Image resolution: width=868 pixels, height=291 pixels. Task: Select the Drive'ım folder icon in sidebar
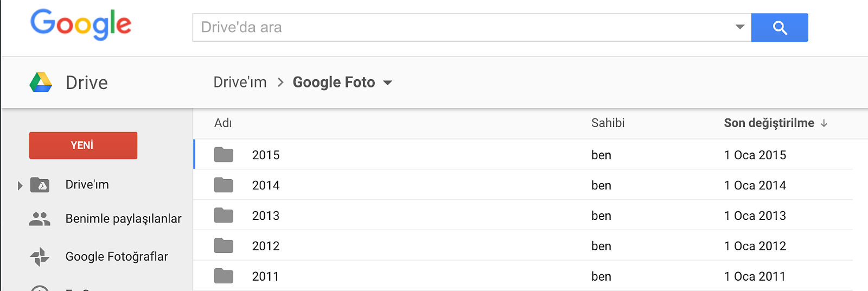(x=40, y=185)
